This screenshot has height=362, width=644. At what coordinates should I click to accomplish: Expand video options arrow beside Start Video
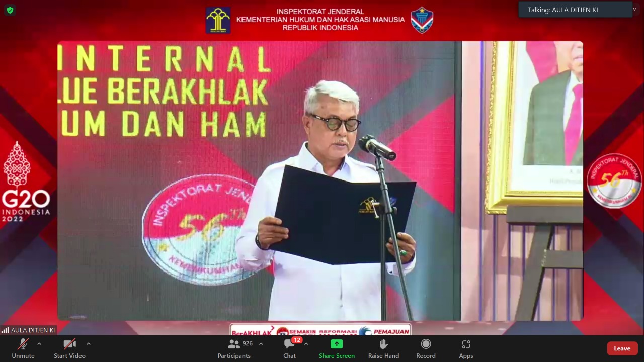[x=89, y=344]
